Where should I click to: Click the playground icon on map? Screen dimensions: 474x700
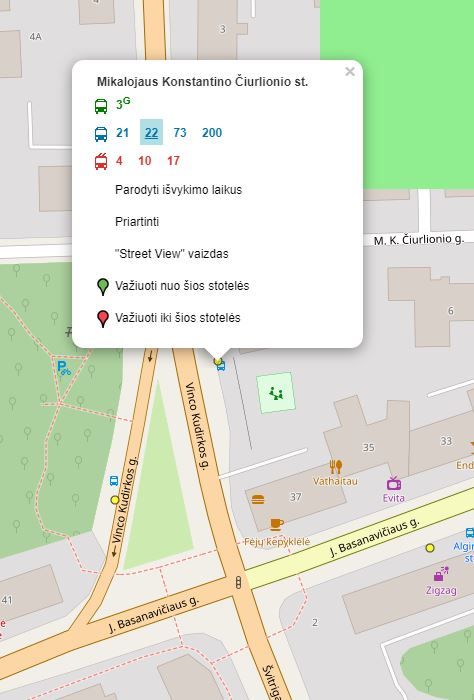[x=276, y=393]
